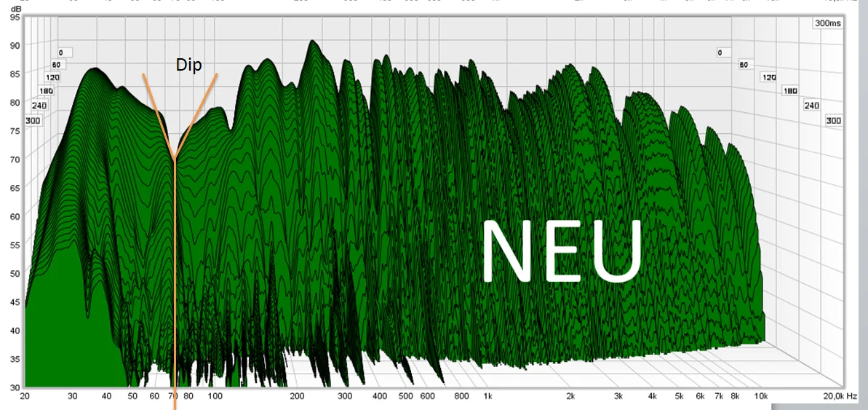The height and width of the screenshot is (410, 868).
Task: Click the 2k frequency axis label
Action: (570, 396)
